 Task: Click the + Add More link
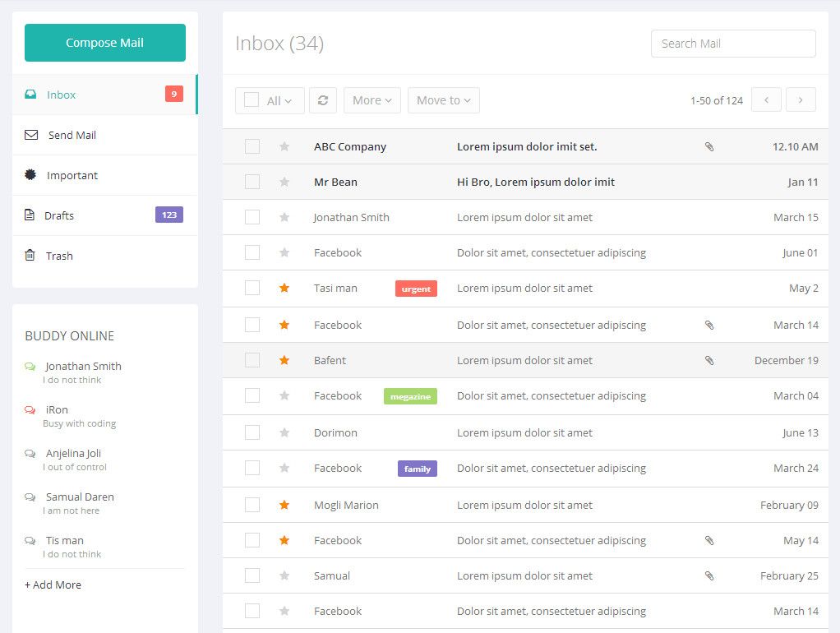53,584
